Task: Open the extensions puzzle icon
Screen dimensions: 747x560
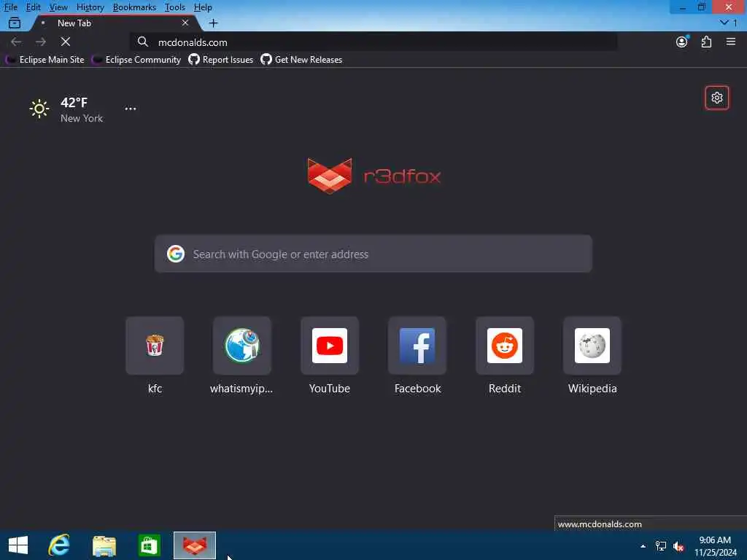Action: (x=706, y=42)
